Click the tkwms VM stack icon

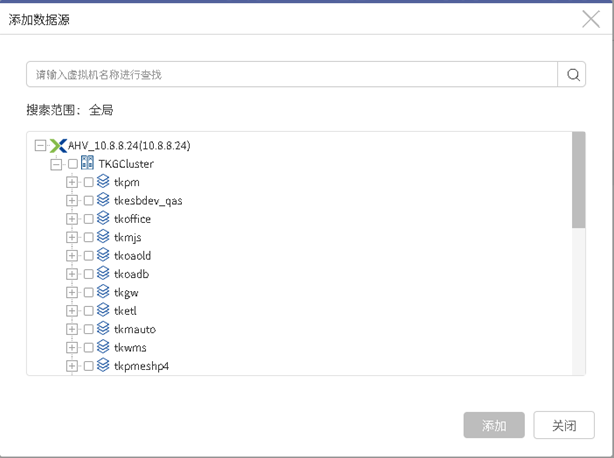coord(103,347)
